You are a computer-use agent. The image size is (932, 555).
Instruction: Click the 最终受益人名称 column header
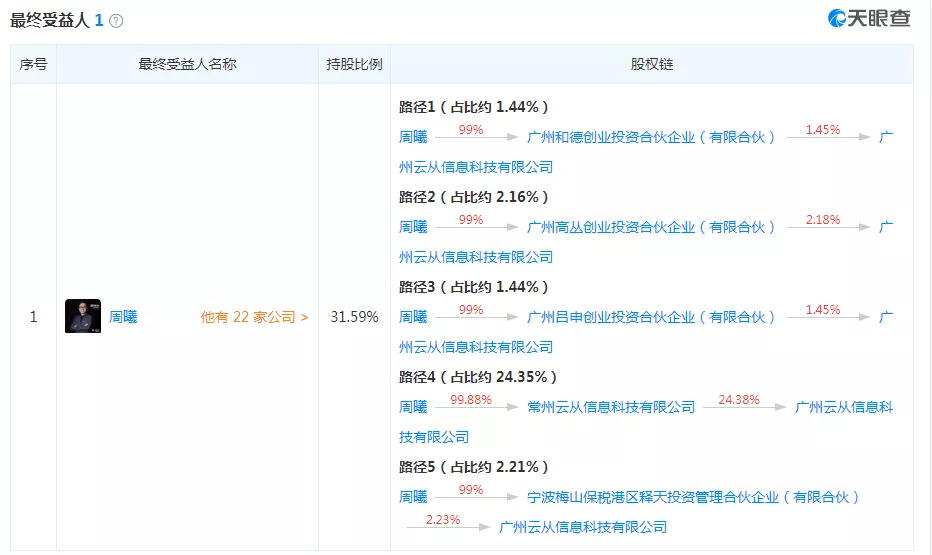187,64
